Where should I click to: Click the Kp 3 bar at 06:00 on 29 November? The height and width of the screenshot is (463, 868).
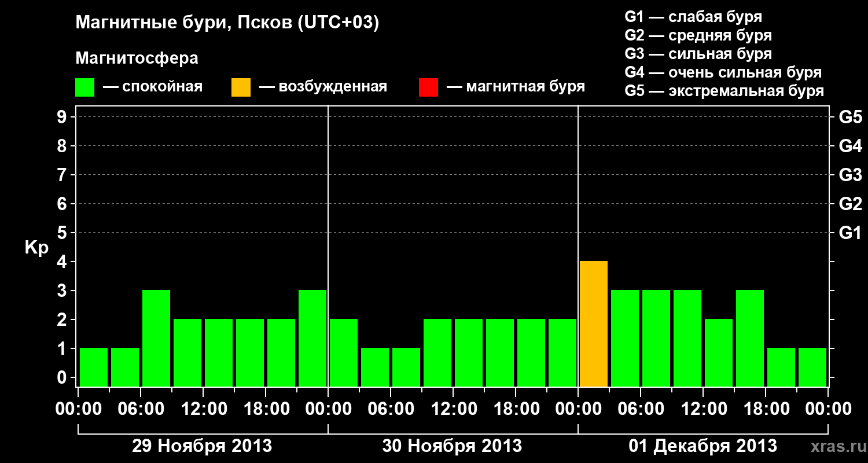156,338
